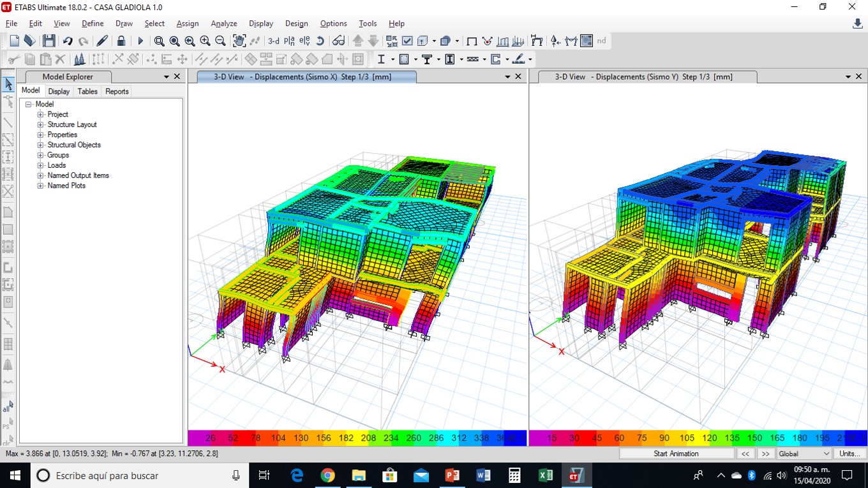Click the Sismo X displacement color legend

coord(357,438)
